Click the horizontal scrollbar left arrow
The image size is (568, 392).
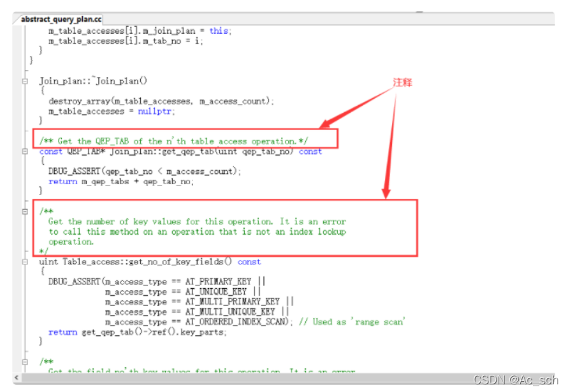coord(17,377)
